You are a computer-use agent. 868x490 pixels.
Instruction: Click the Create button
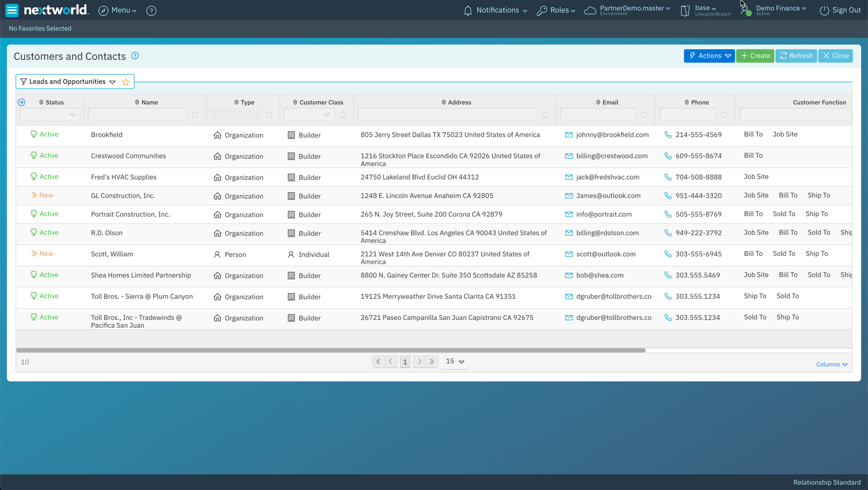click(755, 55)
